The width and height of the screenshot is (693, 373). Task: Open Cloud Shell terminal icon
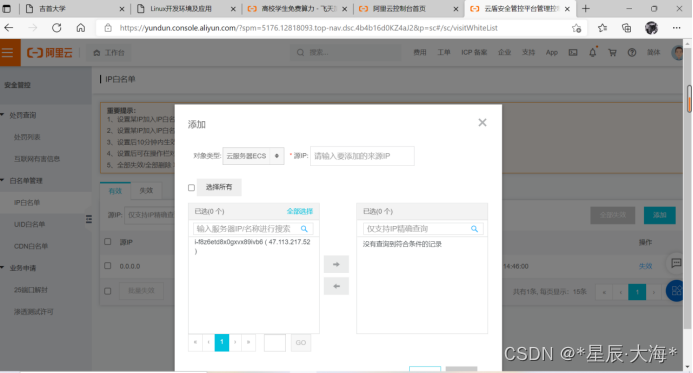pos(573,53)
